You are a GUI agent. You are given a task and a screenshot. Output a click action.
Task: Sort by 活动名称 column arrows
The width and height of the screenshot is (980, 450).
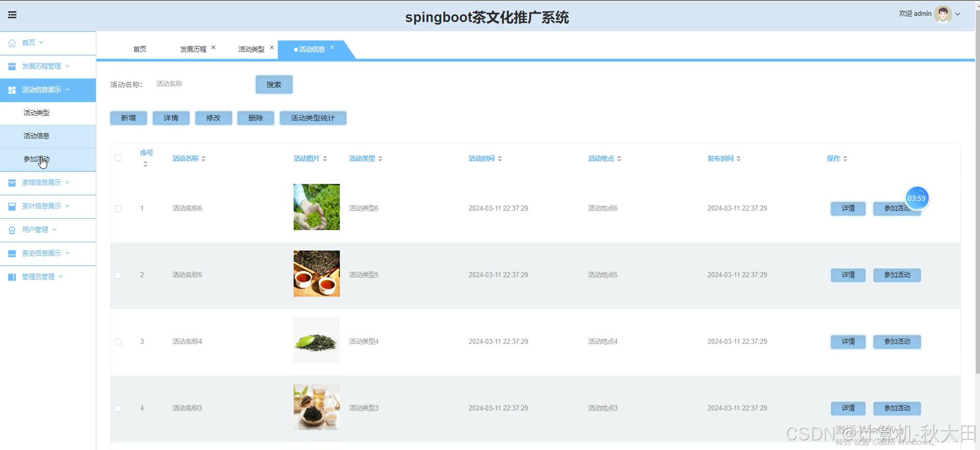(203, 159)
